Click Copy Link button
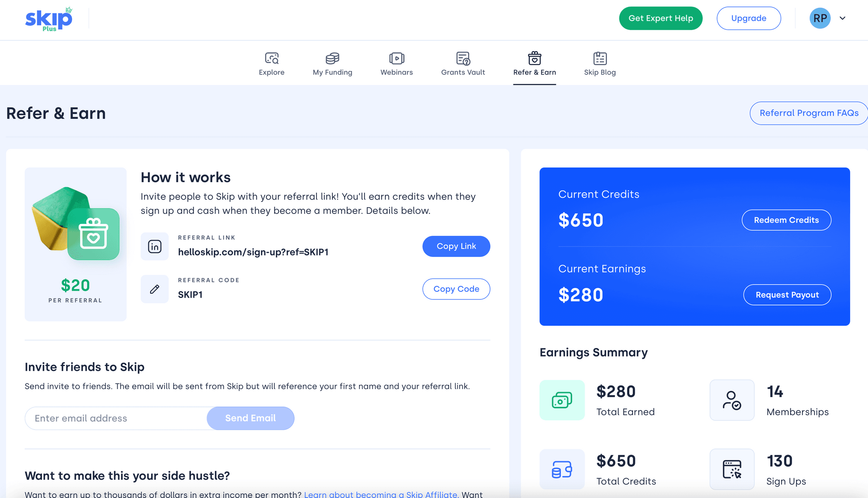Screen dimensions: 868x498 click(456, 246)
